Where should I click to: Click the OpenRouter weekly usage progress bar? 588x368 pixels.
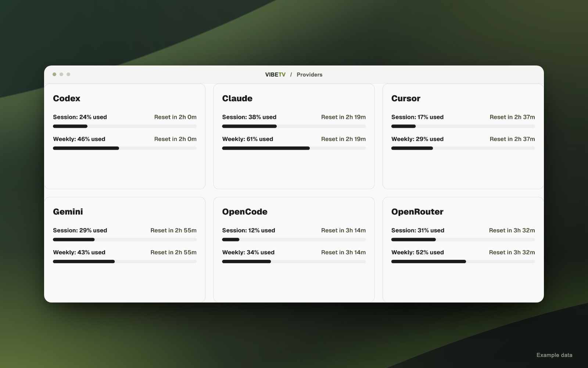463,262
